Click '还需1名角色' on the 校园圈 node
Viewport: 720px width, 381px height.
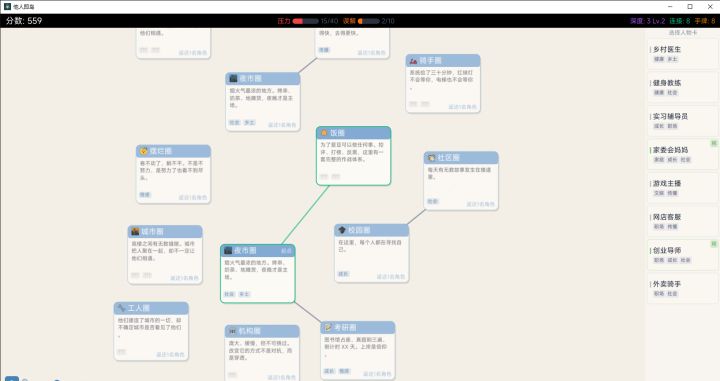(x=391, y=276)
